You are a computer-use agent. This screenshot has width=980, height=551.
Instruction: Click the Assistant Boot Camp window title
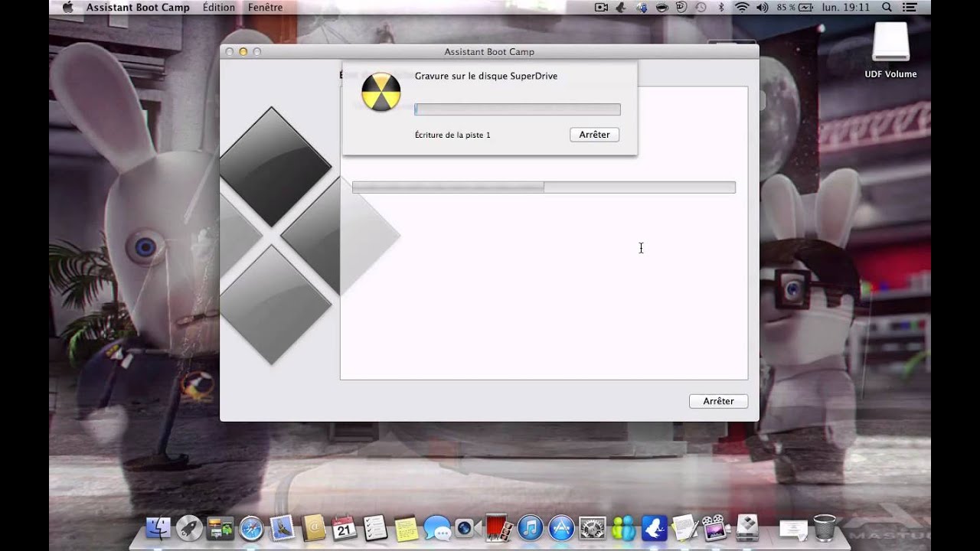(x=489, y=51)
